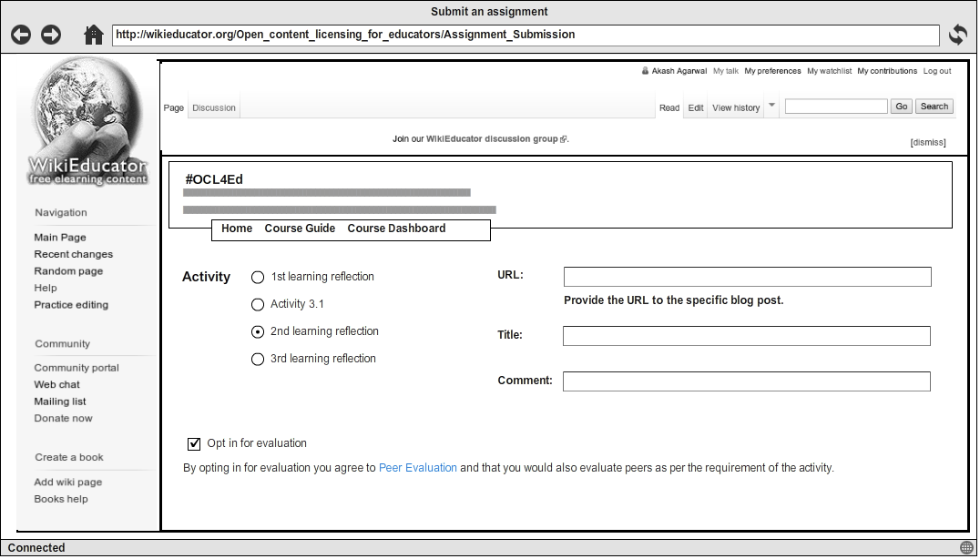
Task: Switch to the Discussion tab
Action: pyautogui.click(x=214, y=107)
